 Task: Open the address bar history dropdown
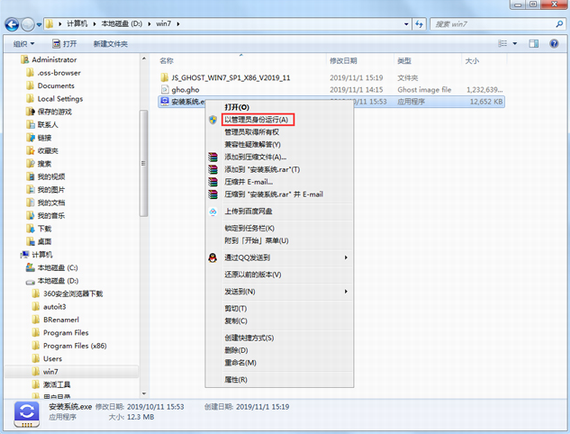tap(406, 24)
